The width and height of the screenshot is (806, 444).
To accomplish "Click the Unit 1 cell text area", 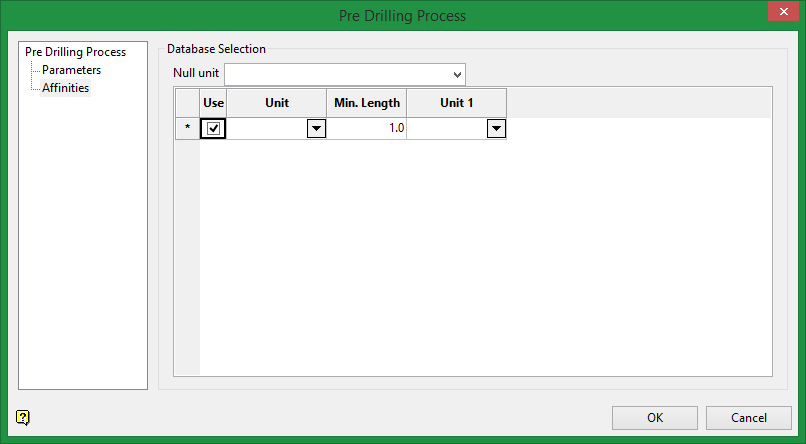I will [x=446, y=128].
